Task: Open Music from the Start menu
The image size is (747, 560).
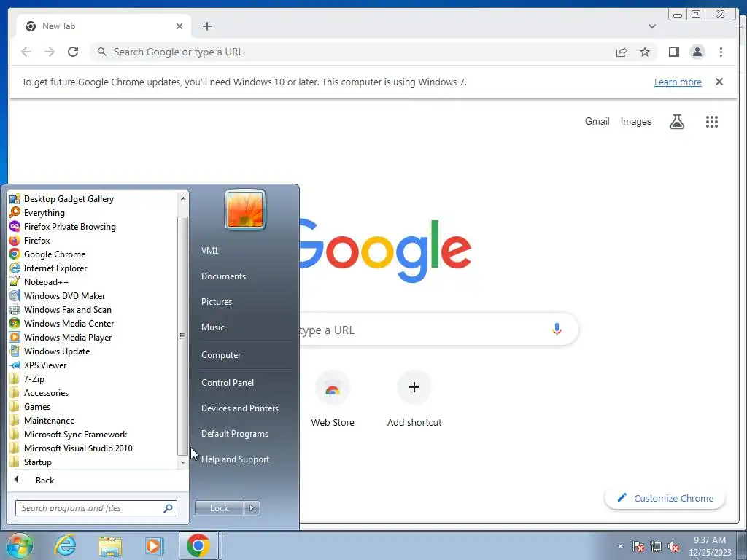Action: [x=213, y=327]
